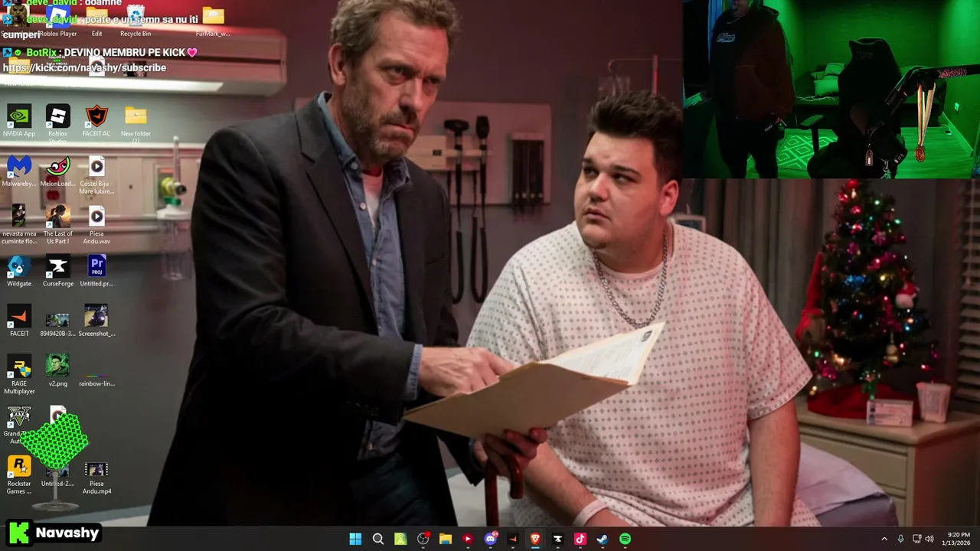Open microphone status in the system tray
980x551 pixels.
pyautogui.click(x=900, y=539)
